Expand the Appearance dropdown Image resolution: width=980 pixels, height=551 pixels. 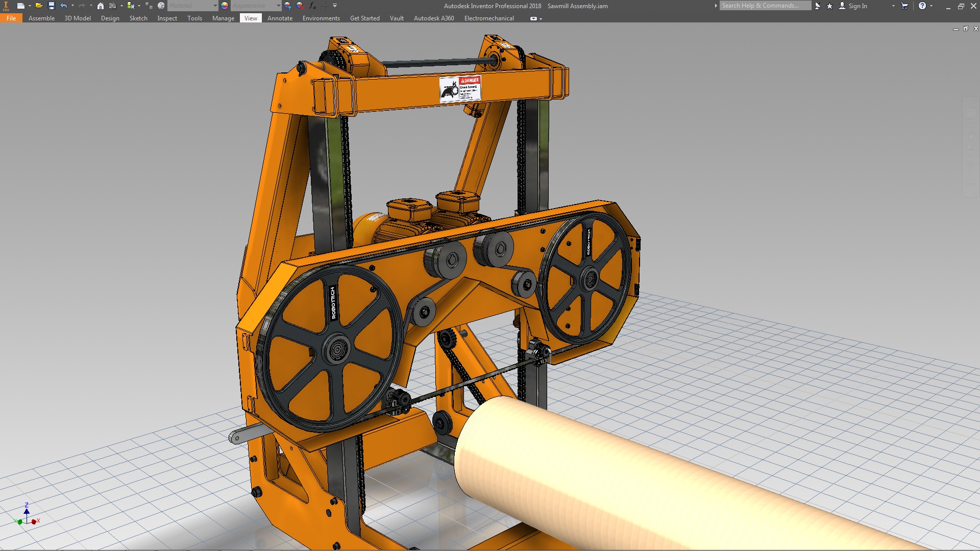tap(278, 6)
